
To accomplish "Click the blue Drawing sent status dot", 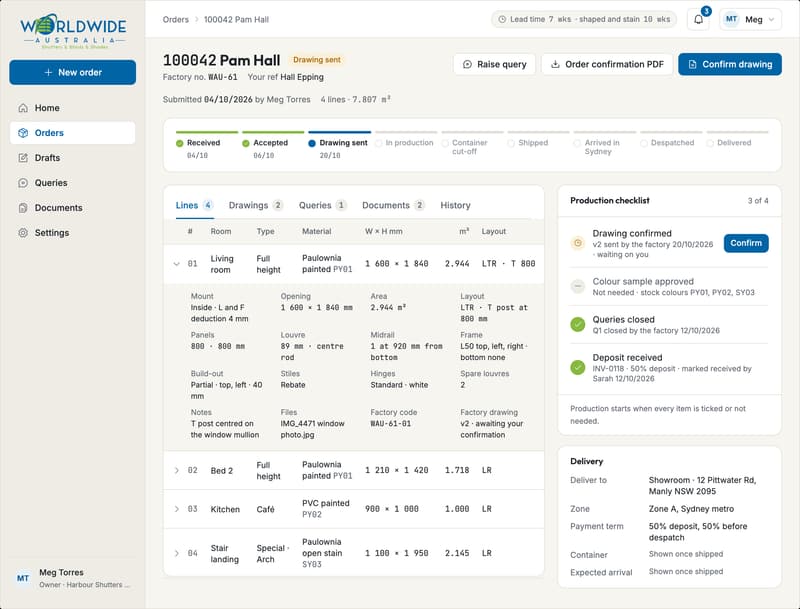I will pos(312,143).
